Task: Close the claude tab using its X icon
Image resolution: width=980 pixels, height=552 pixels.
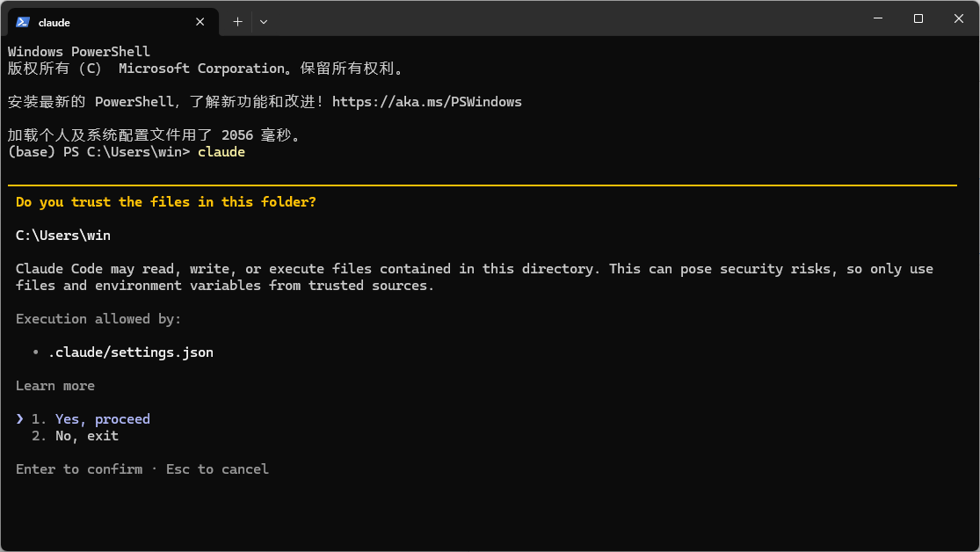Action: tap(200, 21)
